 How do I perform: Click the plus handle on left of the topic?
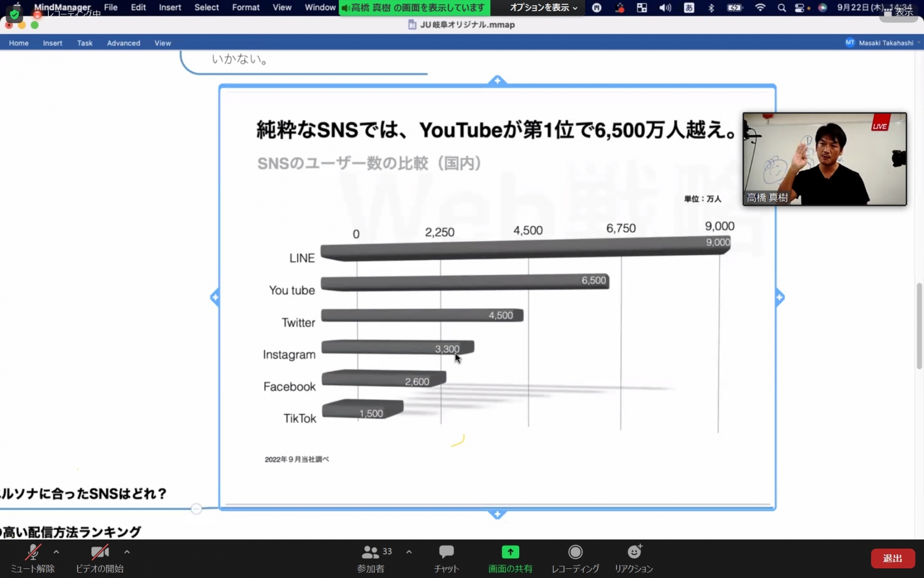[x=215, y=297]
